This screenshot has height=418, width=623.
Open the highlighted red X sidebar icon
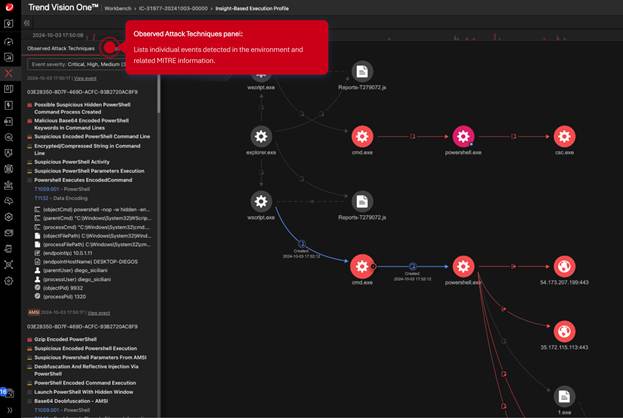pyautogui.click(x=8, y=73)
